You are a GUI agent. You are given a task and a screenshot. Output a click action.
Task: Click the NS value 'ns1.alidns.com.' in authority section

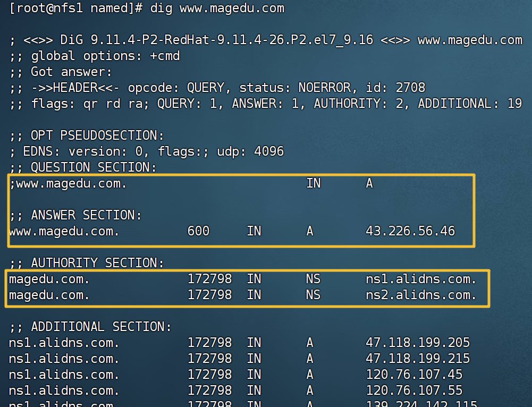click(x=421, y=279)
